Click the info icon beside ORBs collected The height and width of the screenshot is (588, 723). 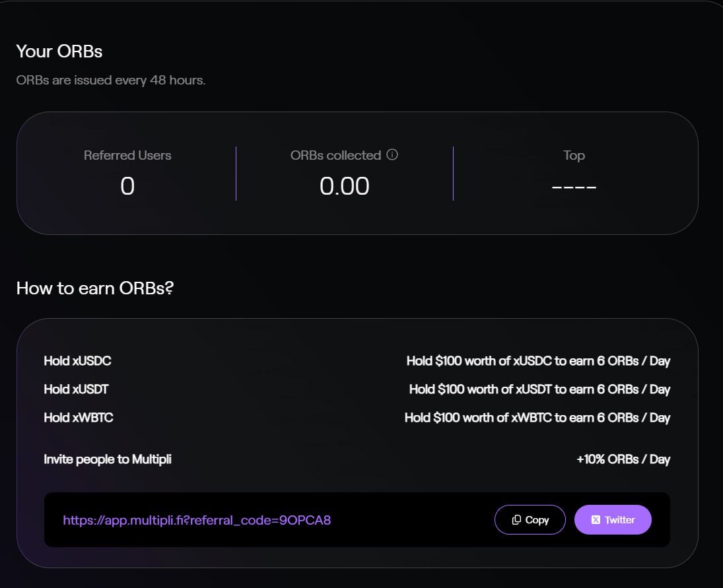pos(392,155)
